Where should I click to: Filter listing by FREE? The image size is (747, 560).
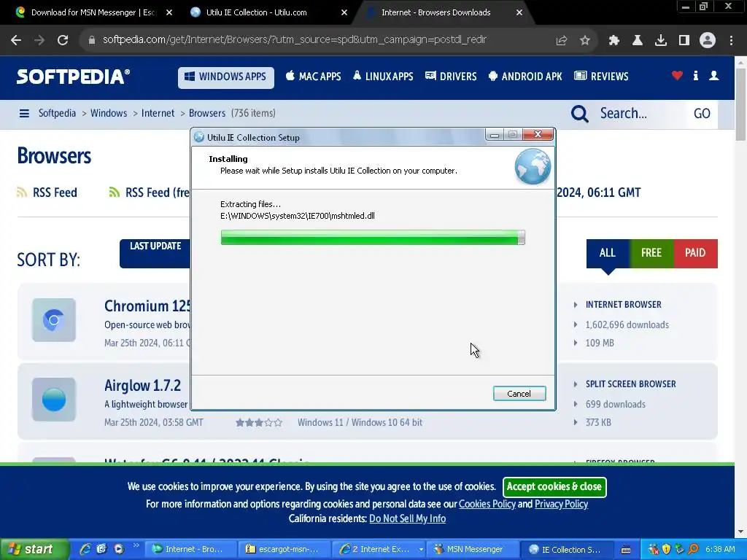tap(651, 253)
